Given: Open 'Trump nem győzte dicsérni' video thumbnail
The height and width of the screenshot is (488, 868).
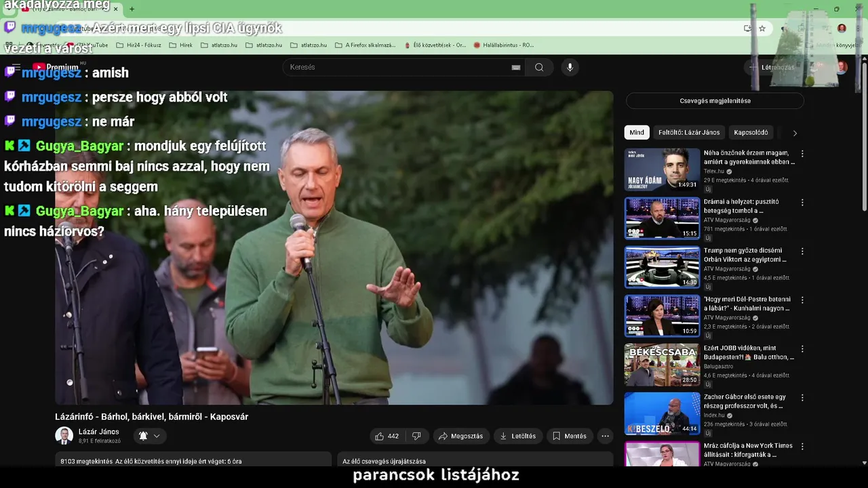Looking at the screenshot, I should (662, 267).
